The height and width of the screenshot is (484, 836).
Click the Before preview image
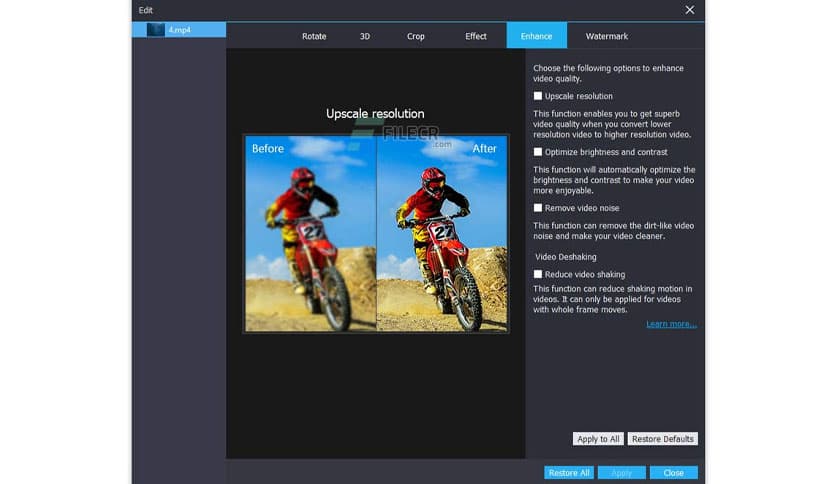(x=311, y=233)
